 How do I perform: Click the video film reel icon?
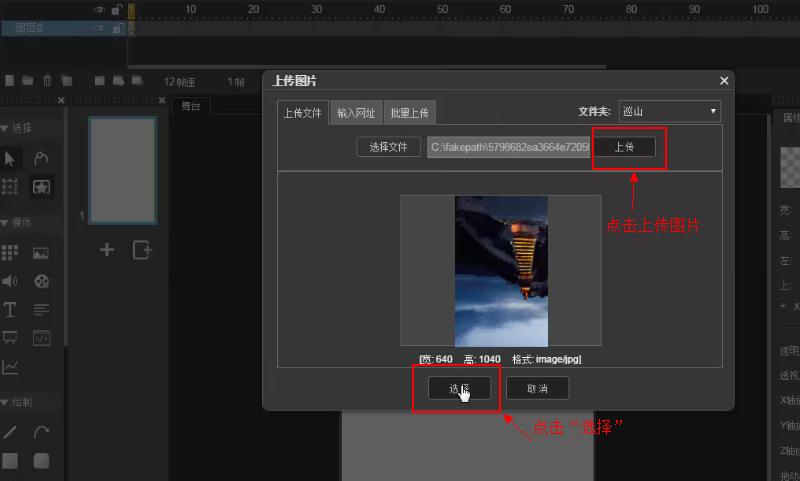[x=41, y=282]
